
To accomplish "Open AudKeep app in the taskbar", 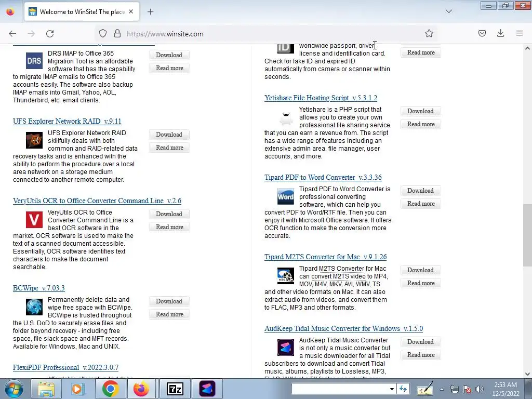I will pyautogui.click(x=207, y=389).
